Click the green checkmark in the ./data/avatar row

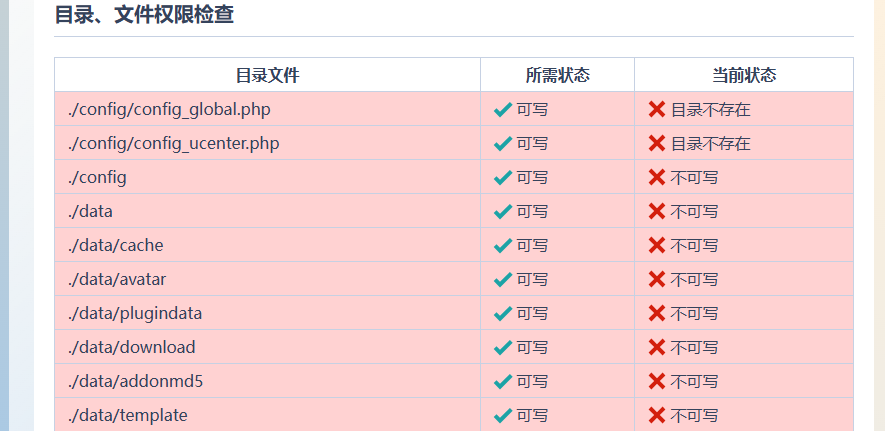point(502,279)
